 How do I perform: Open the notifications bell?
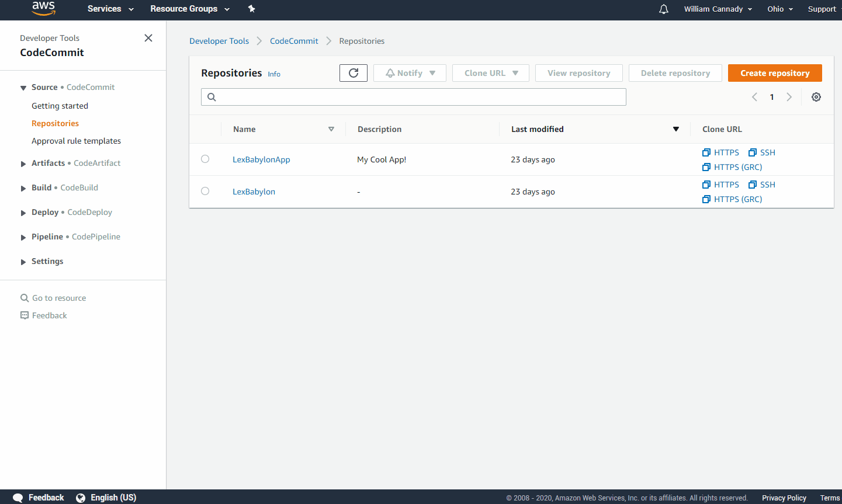click(x=664, y=9)
